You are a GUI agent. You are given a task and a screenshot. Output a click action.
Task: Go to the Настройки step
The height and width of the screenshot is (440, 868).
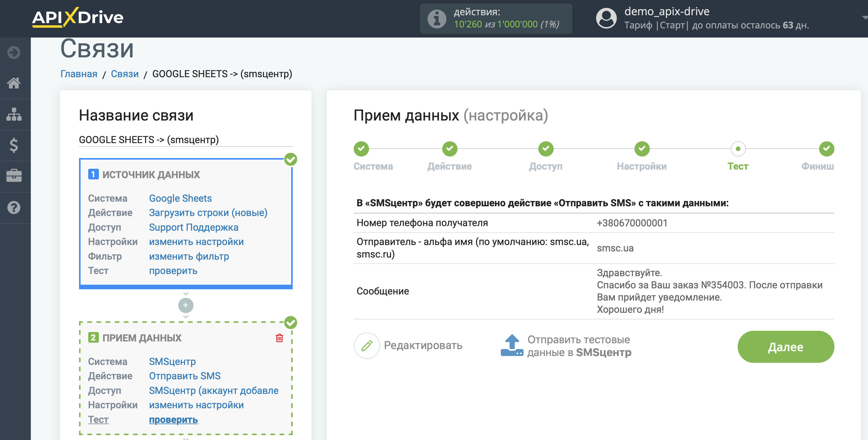point(642,149)
